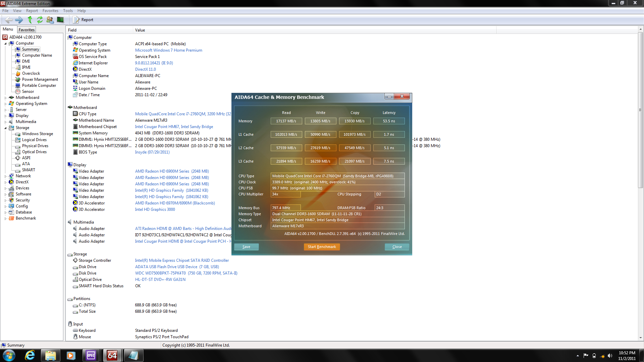644x362 pixels.
Task: Collapse the Computer tree node
Action: point(5,44)
